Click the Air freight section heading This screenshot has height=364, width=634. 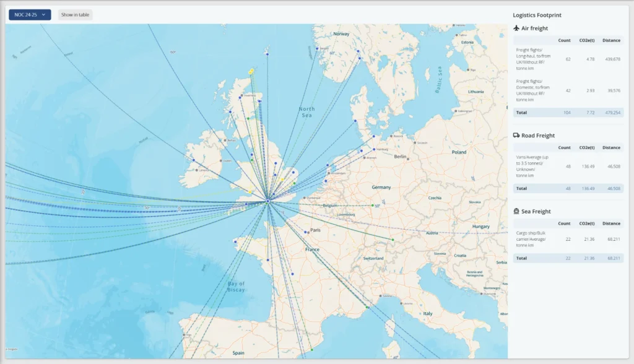[534, 28]
